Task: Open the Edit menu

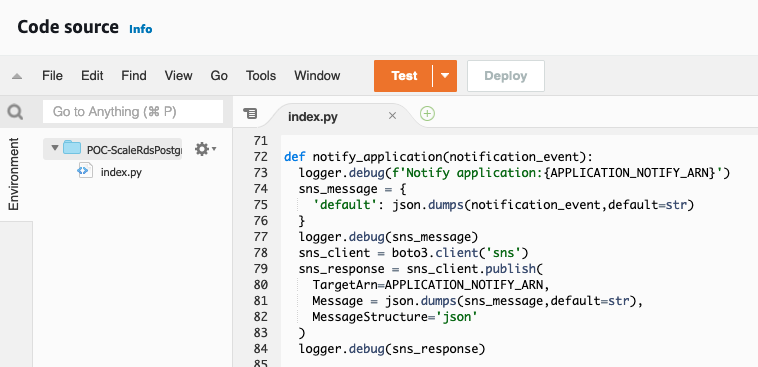Action: coord(92,76)
